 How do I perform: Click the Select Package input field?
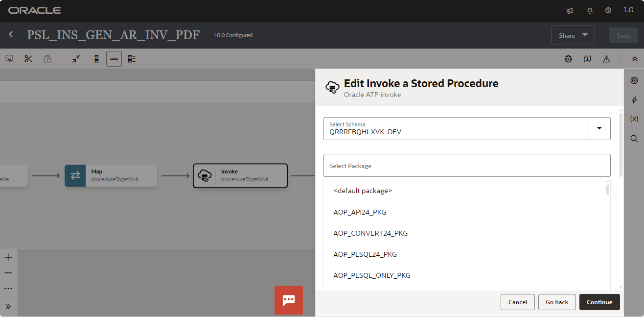coord(467,166)
